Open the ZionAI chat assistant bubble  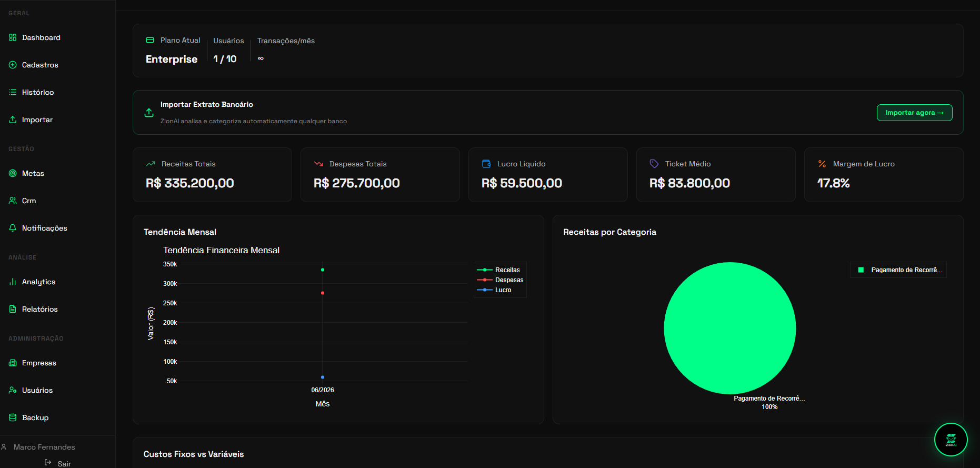(x=951, y=440)
